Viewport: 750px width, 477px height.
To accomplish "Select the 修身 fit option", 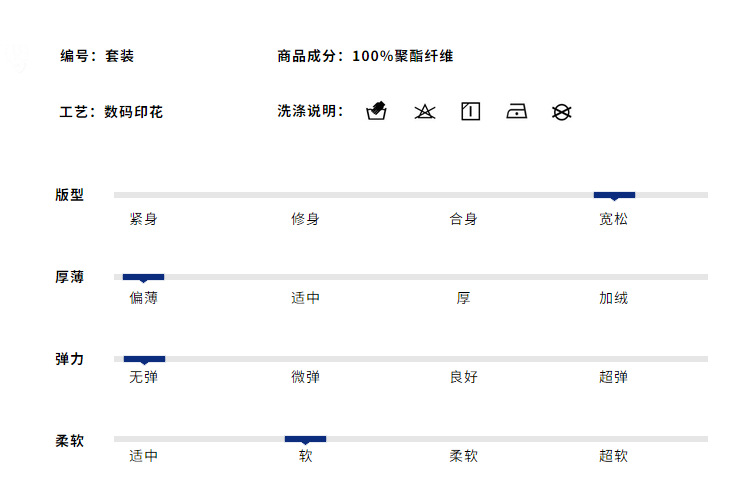I will coord(305,219).
